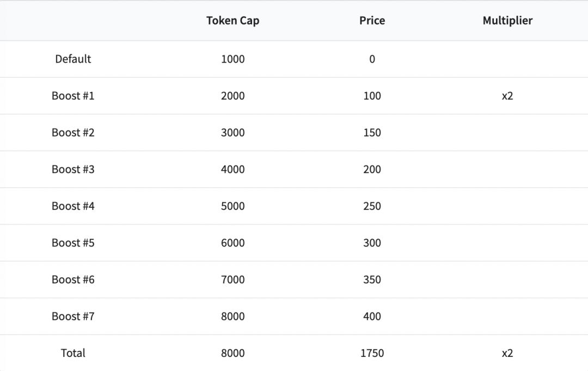Click the Boost #5 token cap 6000
The height and width of the screenshot is (371, 588).
[232, 243]
